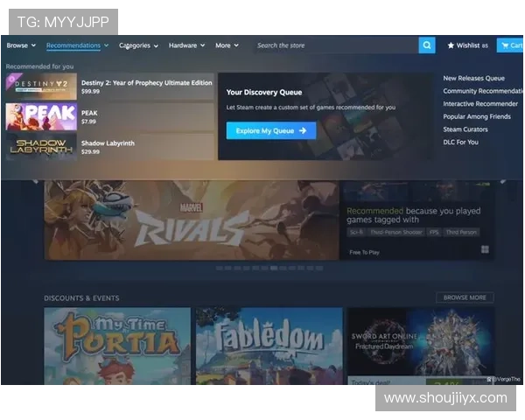Click the blue search magnifier button
This screenshot has height=420, width=525.
426,45
